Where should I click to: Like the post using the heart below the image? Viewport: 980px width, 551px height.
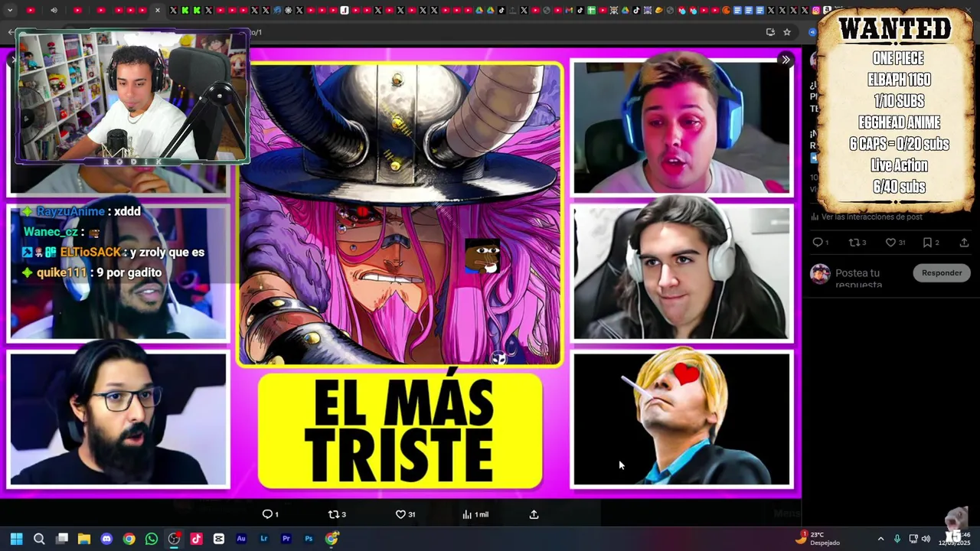pyautogui.click(x=400, y=514)
